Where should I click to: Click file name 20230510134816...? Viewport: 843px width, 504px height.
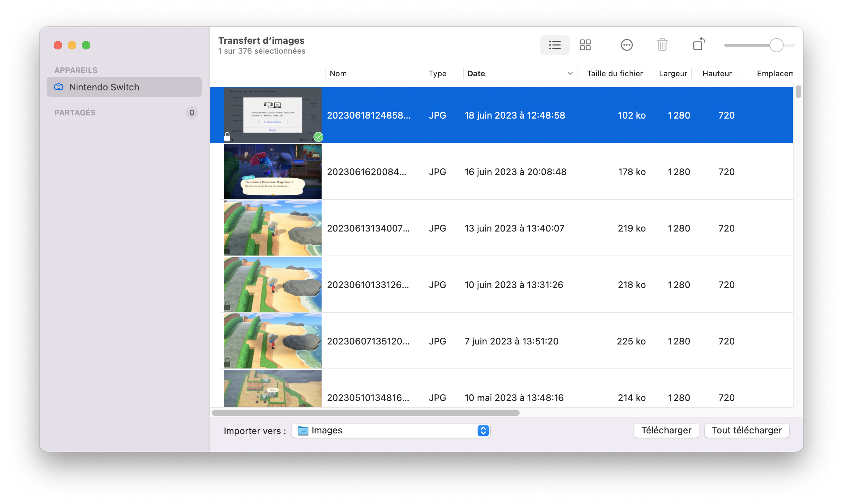tap(368, 398)
